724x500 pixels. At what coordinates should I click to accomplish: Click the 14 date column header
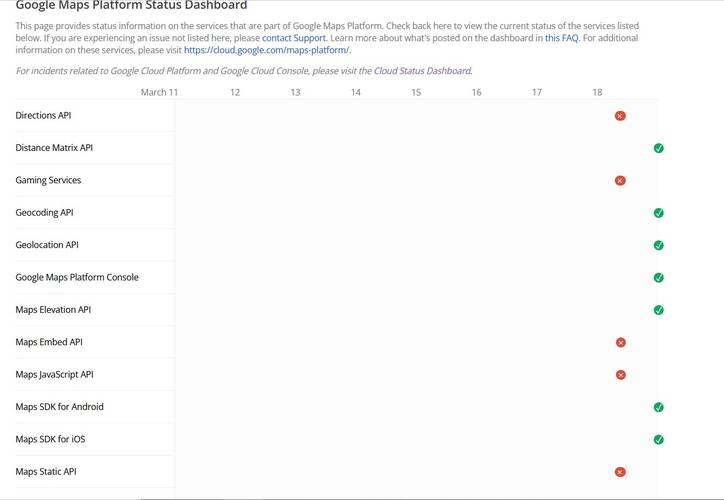[x=356, y=92]
